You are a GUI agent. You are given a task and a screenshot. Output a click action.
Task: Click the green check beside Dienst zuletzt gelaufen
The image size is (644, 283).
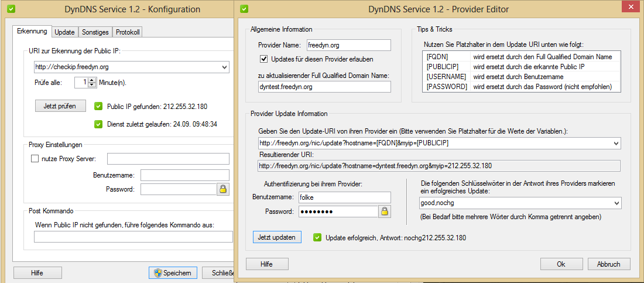coord(98,124)
